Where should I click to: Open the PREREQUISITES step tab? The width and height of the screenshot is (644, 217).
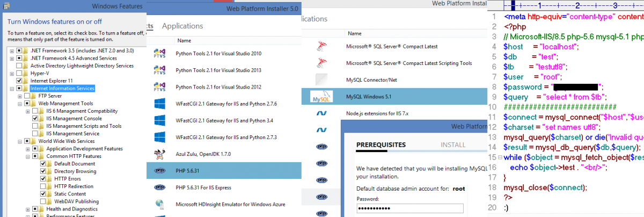[381, 145]
